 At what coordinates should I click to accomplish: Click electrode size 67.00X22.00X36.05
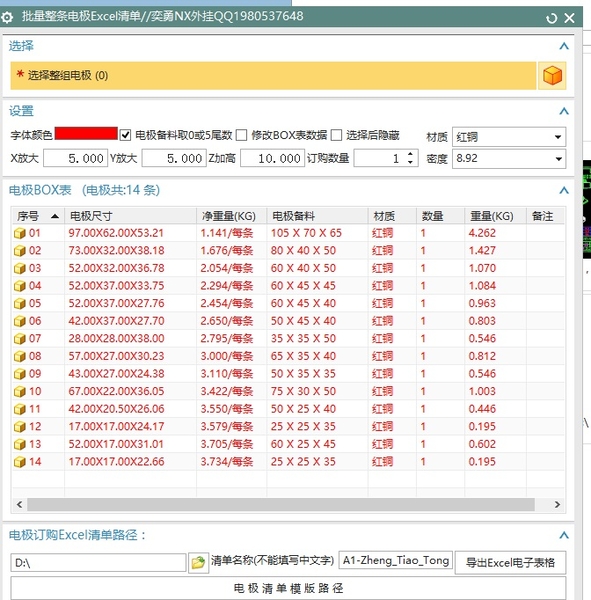pyautogui.click(x=116, y=391)
